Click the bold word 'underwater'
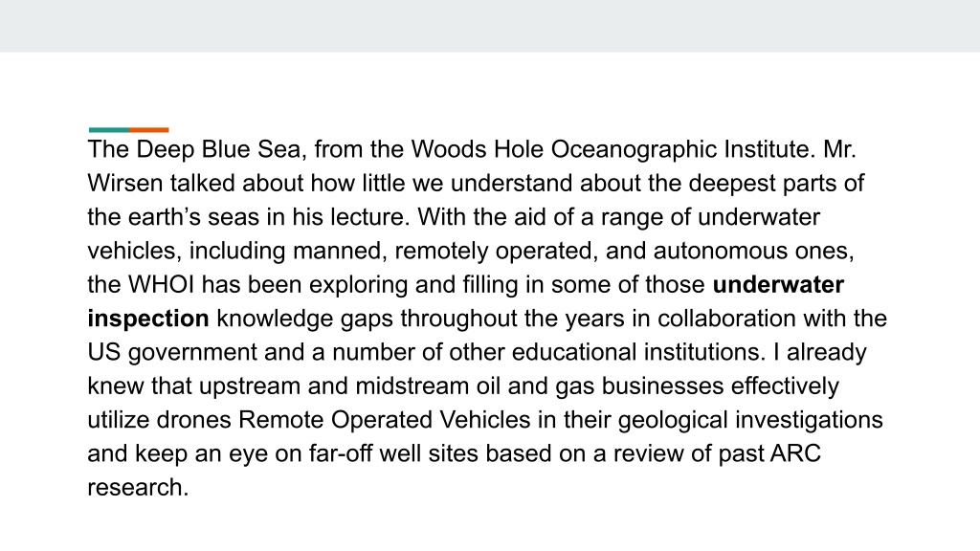 point(778,285)
